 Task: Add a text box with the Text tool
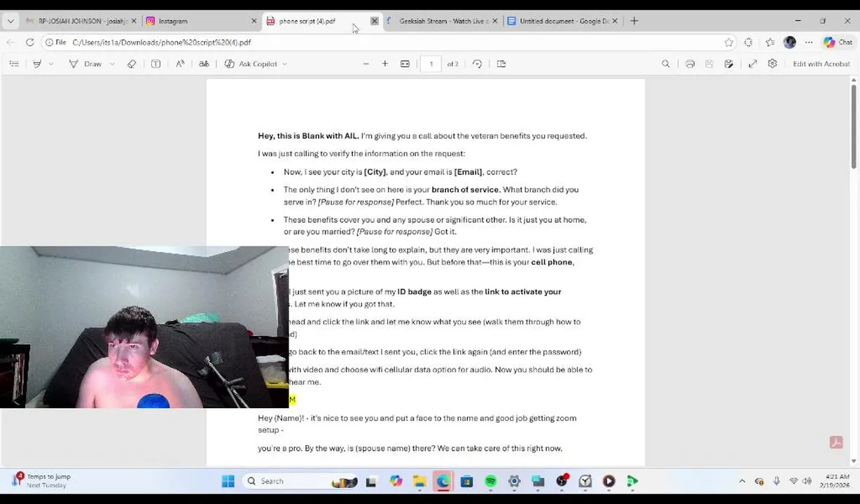[155, 64]
